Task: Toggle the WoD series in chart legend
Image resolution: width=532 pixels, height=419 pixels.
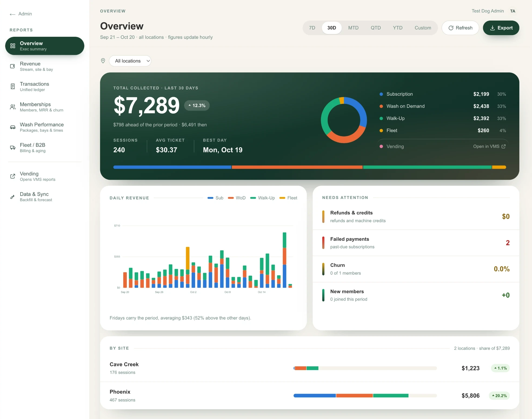Action: coord(237,198)
